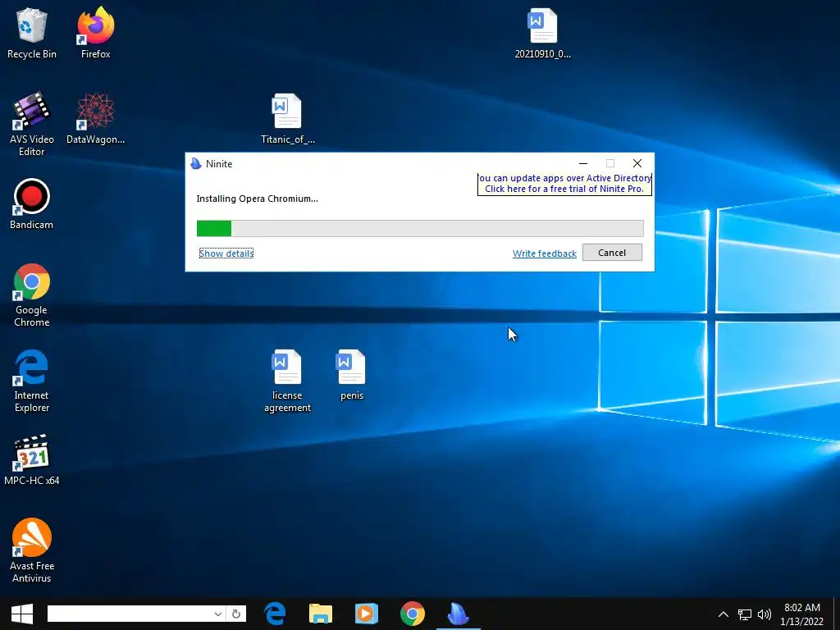Open the volume tray icon
The image size is (840, 630).
coord(765,614)
